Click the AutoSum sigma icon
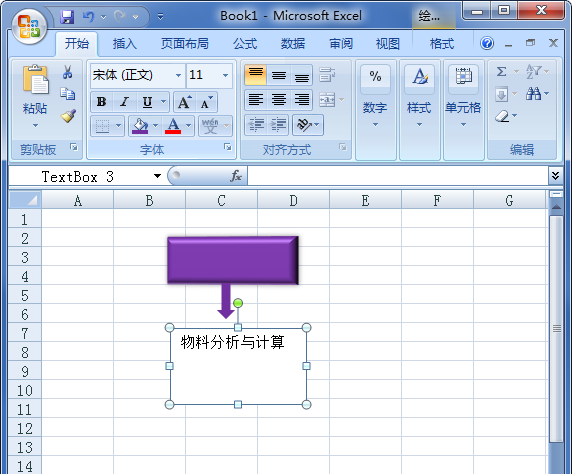This screenshot has height=474, width=572. point(502,71)
